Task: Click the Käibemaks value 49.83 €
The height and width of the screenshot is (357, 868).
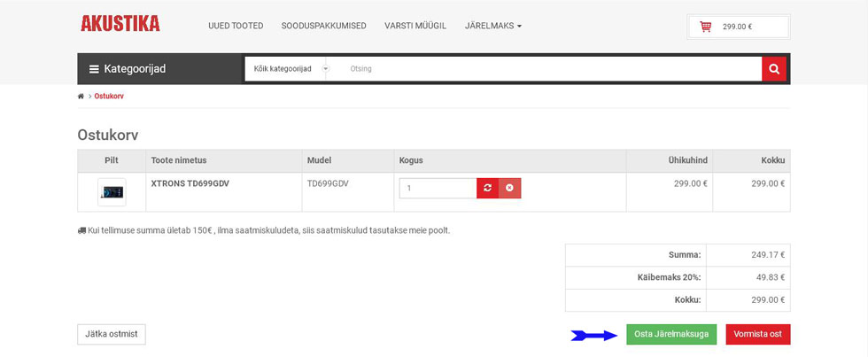Action: (772, 278)
